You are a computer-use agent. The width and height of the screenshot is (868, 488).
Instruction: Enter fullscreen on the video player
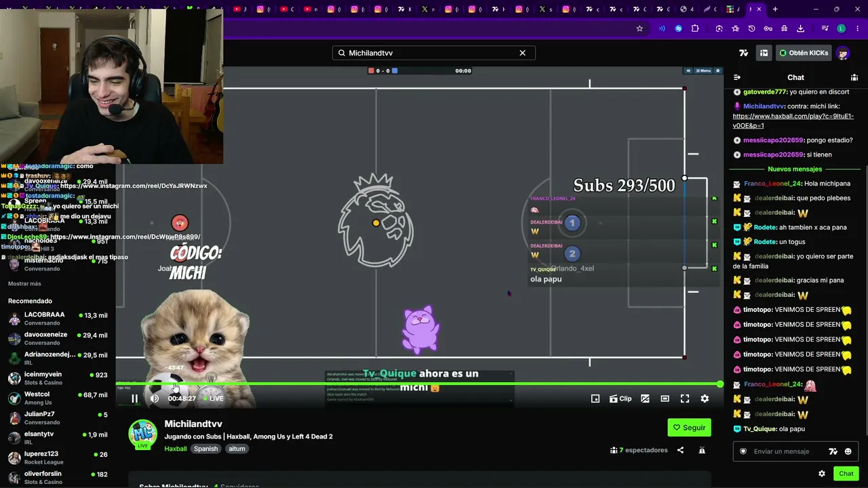pos(685,399)
